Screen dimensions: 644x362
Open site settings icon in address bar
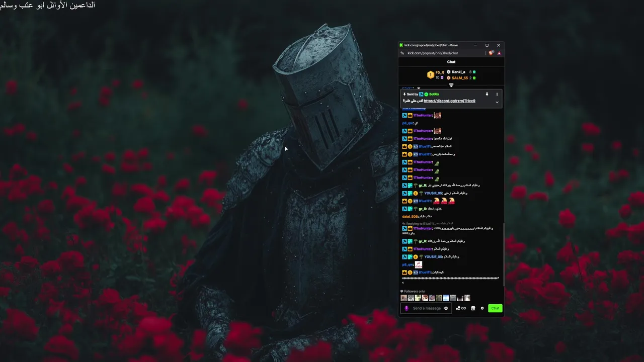pyautogui.click(x=402, y=53)
